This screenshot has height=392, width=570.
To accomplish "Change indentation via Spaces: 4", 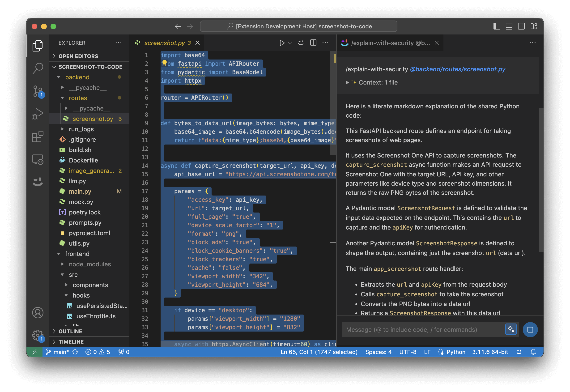I will click(x=379, y=352).
